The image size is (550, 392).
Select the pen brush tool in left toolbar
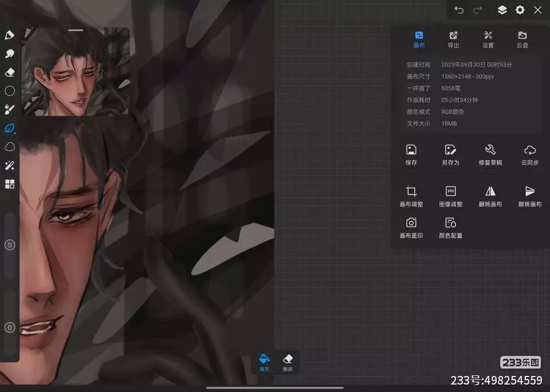pos(10,35)
